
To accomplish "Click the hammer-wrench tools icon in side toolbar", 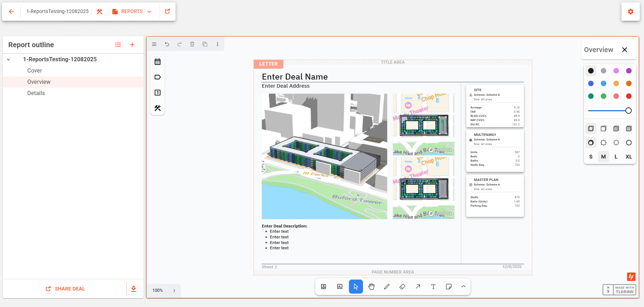I will (158, 108).
